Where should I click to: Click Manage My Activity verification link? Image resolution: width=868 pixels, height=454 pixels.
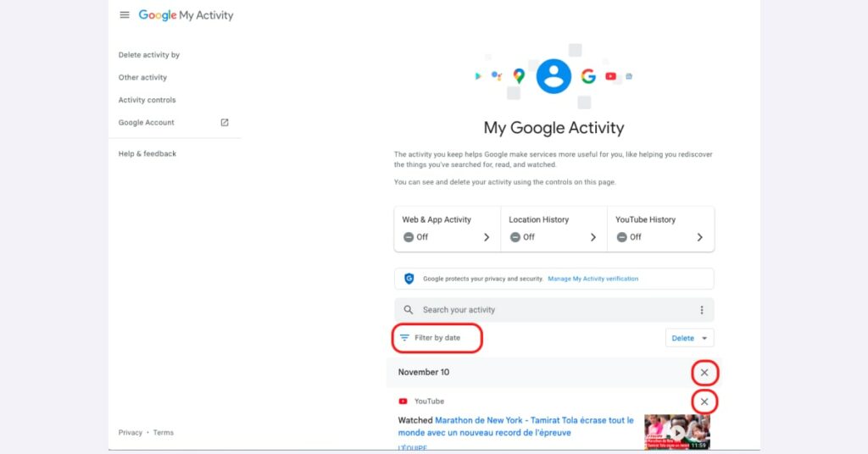pos(593,279)
